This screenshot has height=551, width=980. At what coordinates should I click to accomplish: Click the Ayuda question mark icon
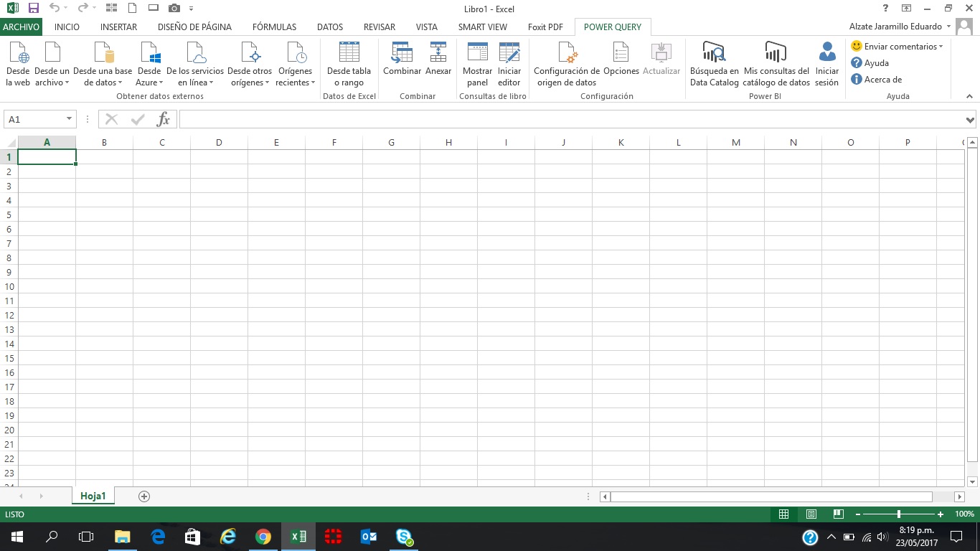[x=856, y=63]
